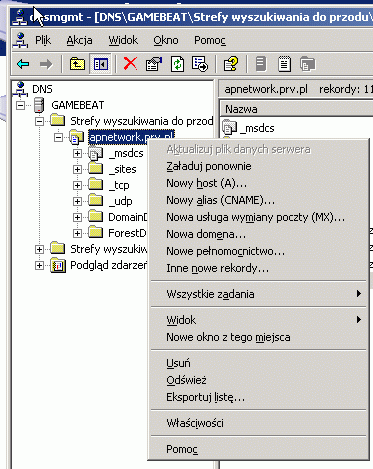
Task: Expand the Podgląd zdarzeń node
Action: coord(39,266)
